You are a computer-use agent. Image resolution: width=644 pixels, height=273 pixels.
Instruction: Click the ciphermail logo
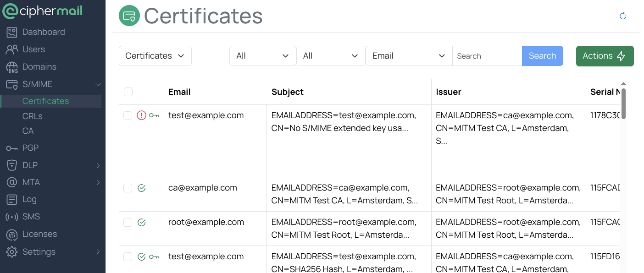(43, 11)
